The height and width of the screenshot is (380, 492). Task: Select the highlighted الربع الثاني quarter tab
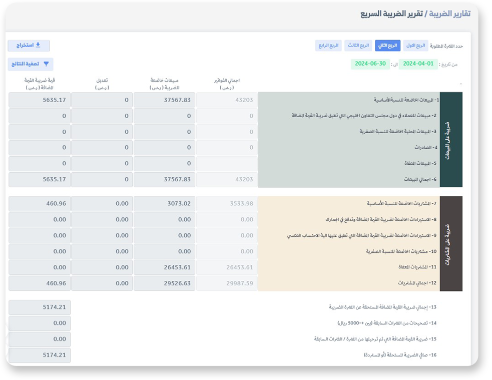click(x=388, y=46)
